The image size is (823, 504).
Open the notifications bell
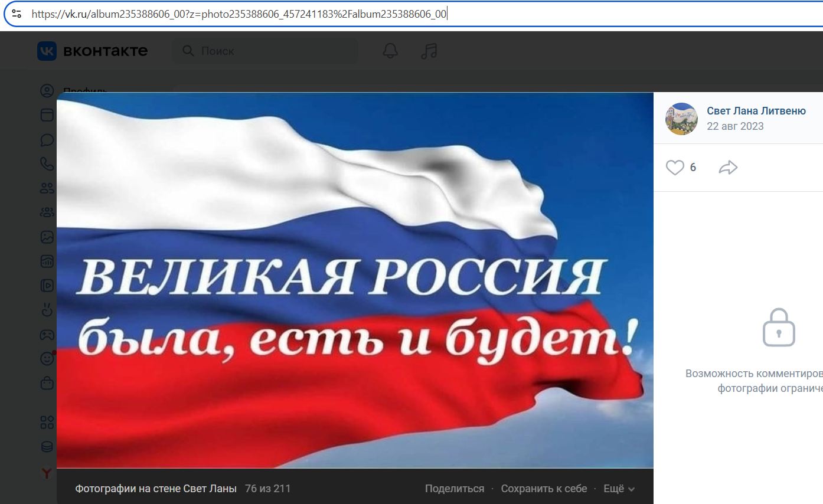390,51
